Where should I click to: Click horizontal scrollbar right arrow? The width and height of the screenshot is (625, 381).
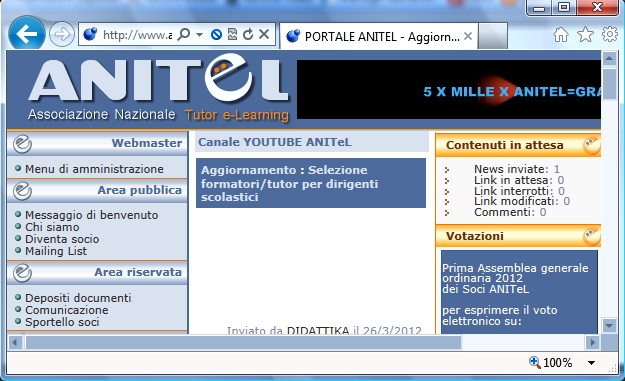click(592, 342)
